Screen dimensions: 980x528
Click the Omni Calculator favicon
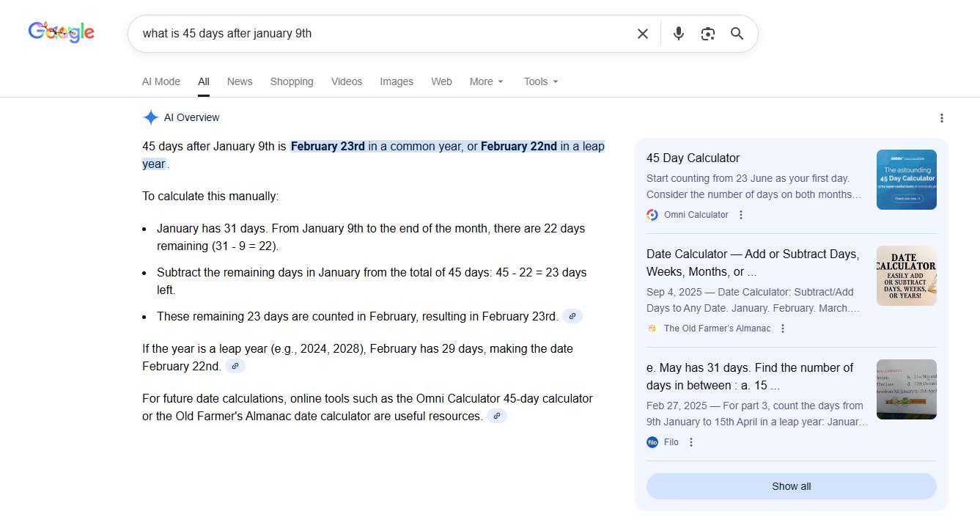click(x=652, y=215)
